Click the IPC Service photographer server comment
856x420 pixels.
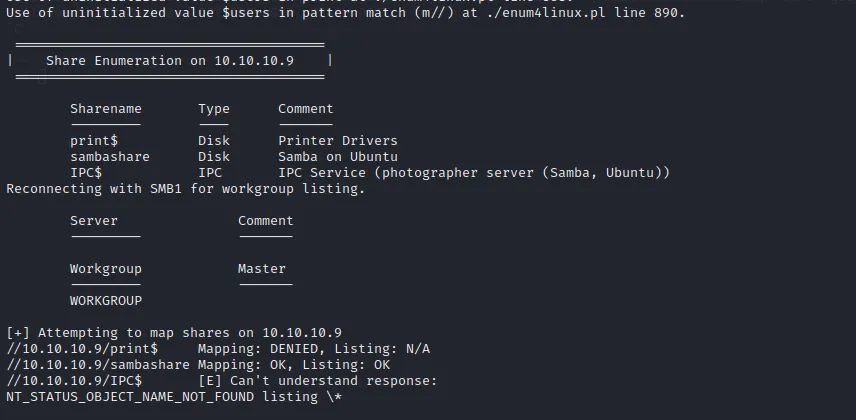[x=473, y=173]
